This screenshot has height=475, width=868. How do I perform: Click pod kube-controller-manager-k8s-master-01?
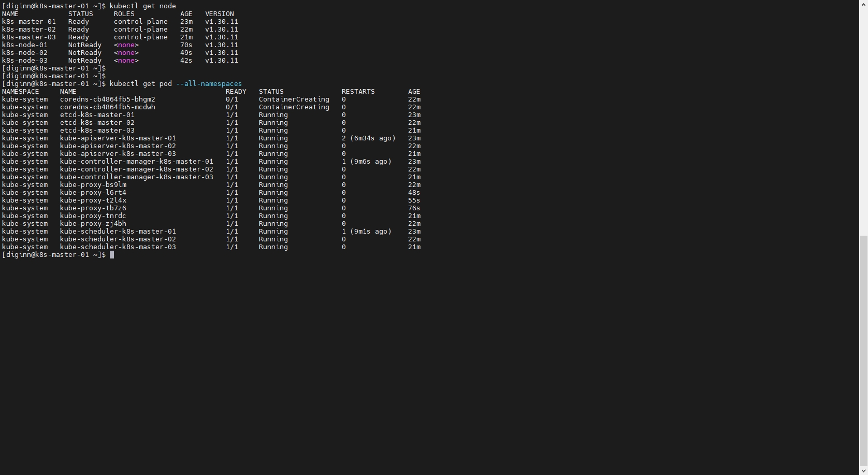tap(136, 162)
